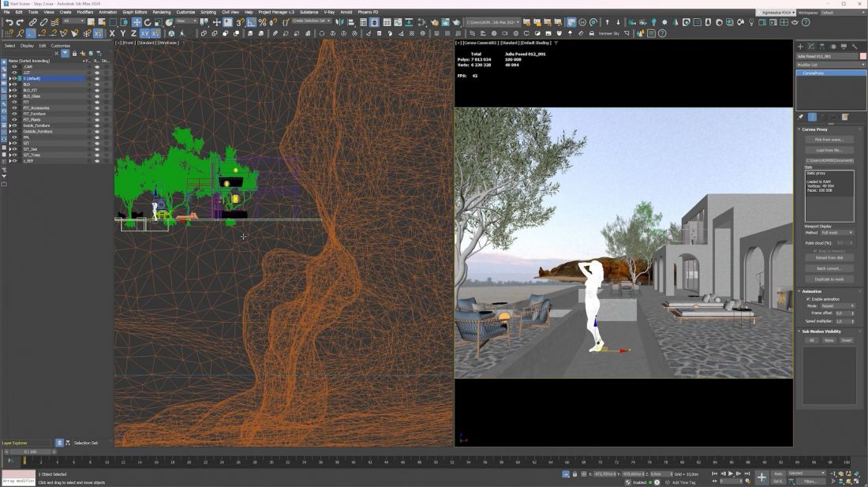The width and height of the screenshot is (868, 487).
Task: Toggle renderable teapot for the .LIT layer
Action: coord(97,73)
